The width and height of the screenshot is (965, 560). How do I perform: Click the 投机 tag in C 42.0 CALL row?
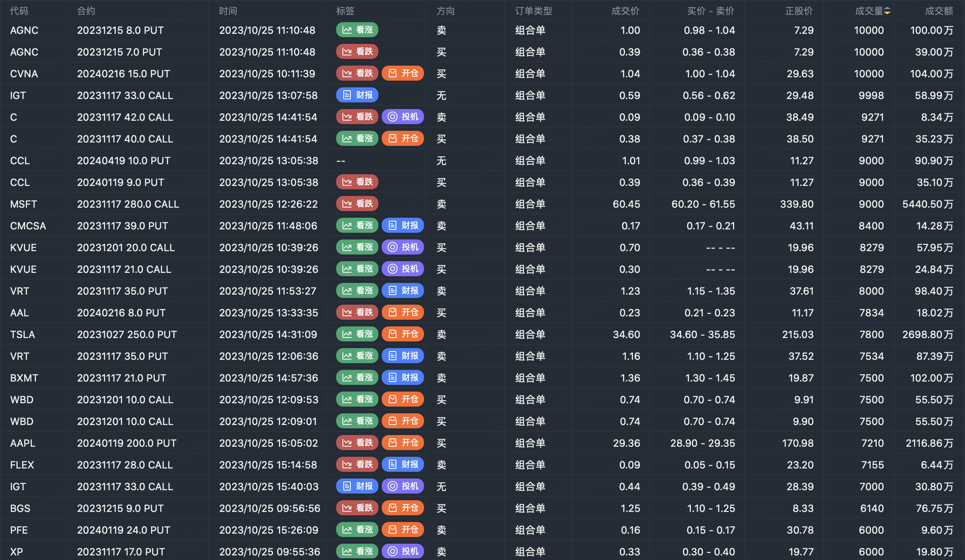pos(403,117)
